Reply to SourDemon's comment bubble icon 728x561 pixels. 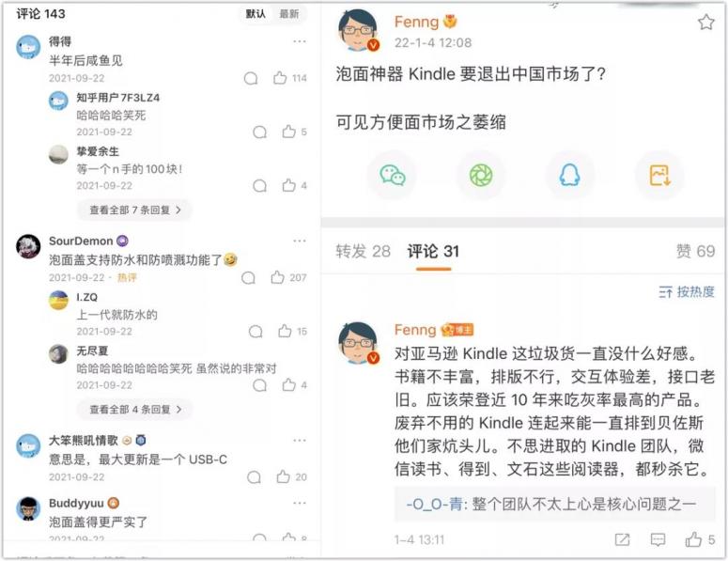coord(248,278)
